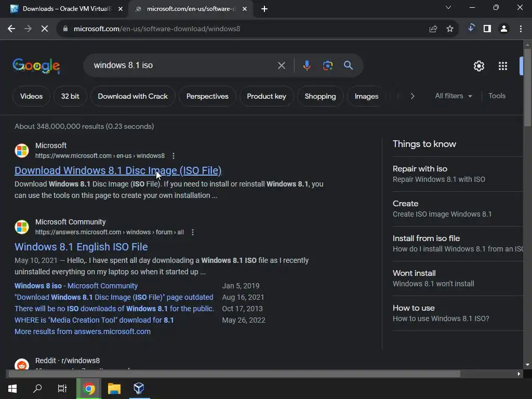The width and height of the screenshot is (532, 399).
Task: Go back to the previous page
Action: click(x=11, y=29)
